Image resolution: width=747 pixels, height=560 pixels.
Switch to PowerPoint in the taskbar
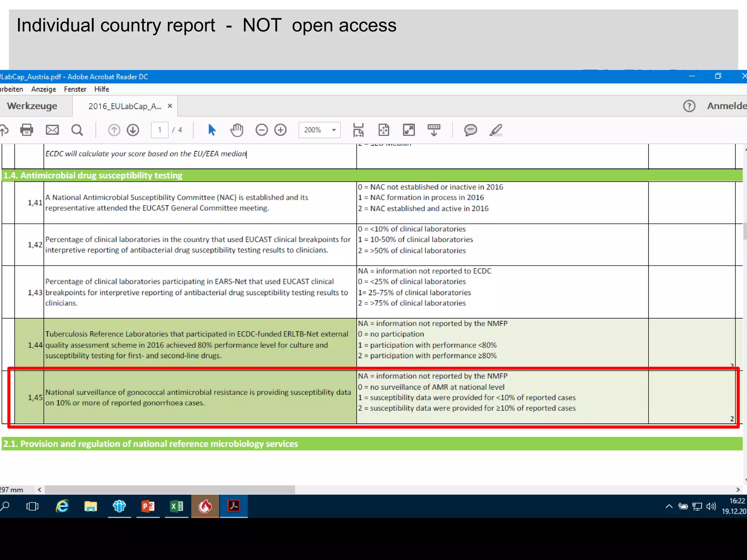(148, 506)
